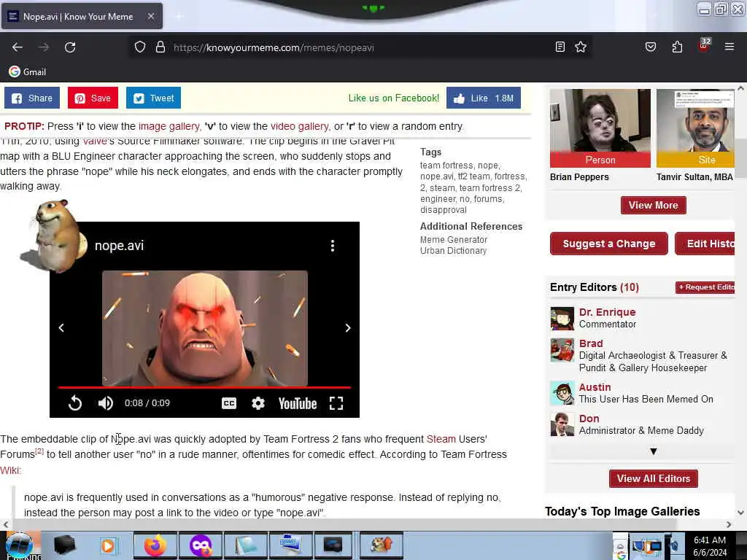The image size is (747, 560).
Task: Open the image gallery link
Action: 169,126
